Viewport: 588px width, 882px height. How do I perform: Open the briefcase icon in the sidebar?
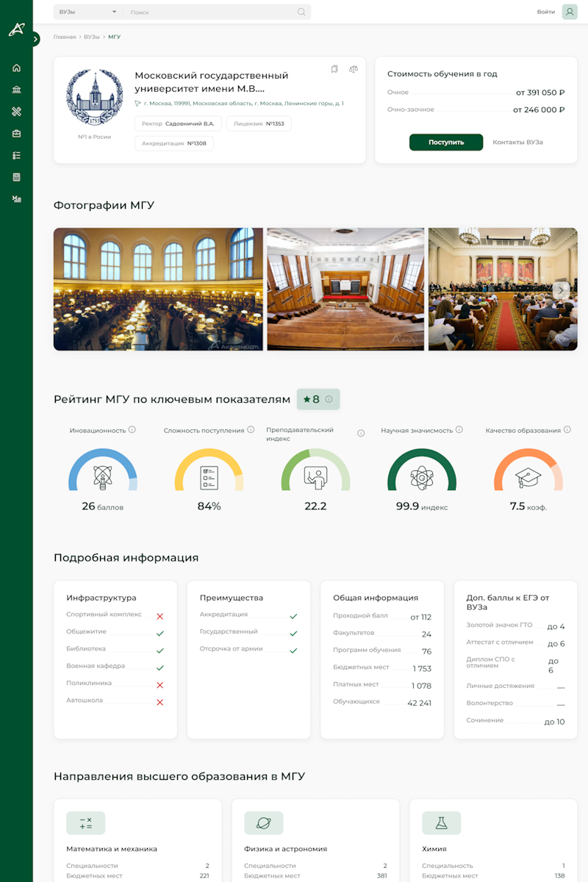click(x=16, y=134)
